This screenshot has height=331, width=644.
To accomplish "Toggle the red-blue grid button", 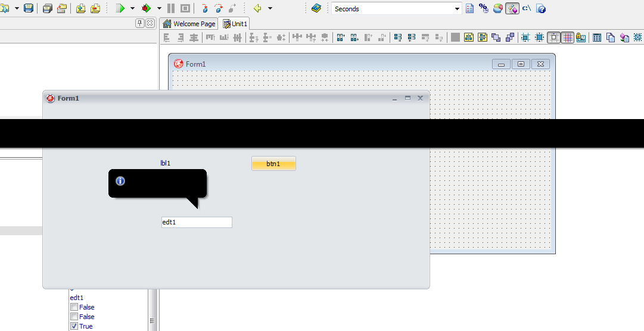I will (x=568, y=38).
